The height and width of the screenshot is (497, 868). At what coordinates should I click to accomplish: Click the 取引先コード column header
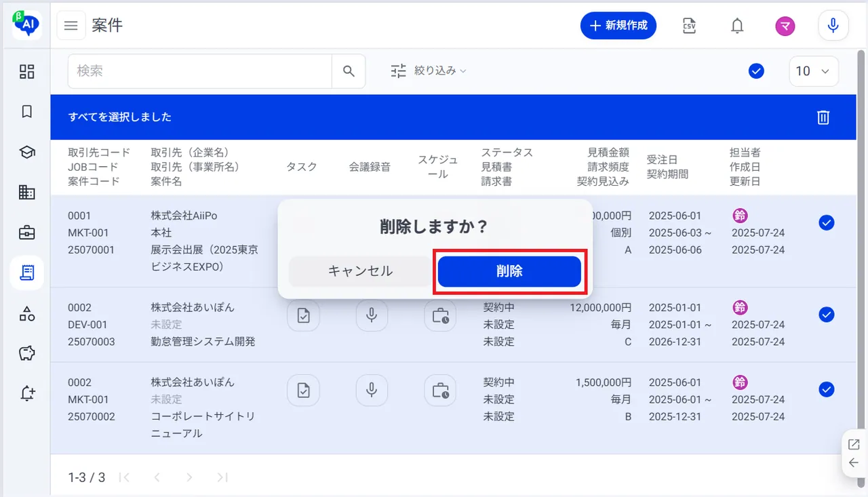pos(99,152)
